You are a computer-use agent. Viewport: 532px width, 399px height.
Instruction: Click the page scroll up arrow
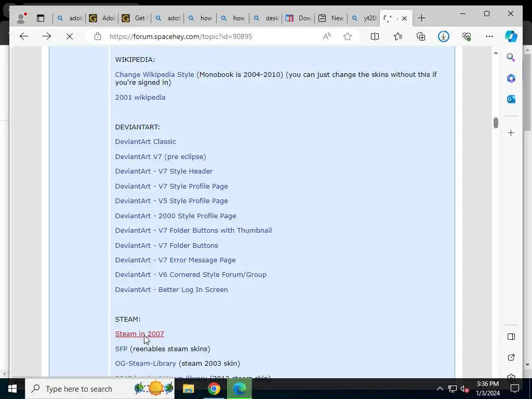(x=496, y=53)
